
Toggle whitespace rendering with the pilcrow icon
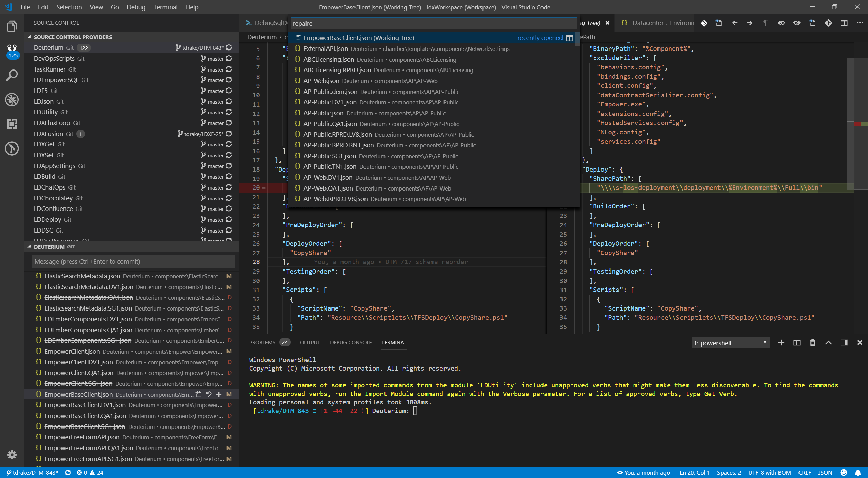coord(765,23)
